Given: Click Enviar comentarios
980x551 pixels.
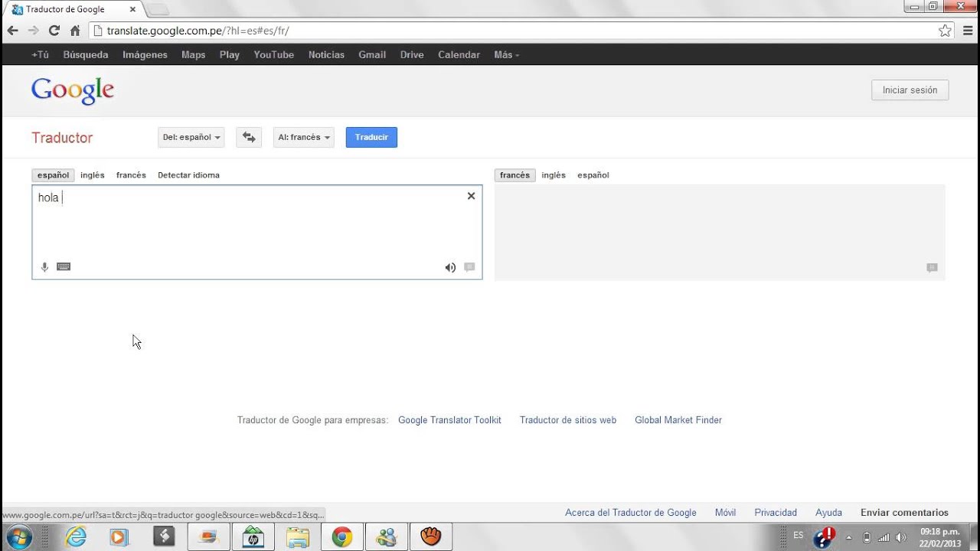Looking at the screenshot, I should [904, 513].
